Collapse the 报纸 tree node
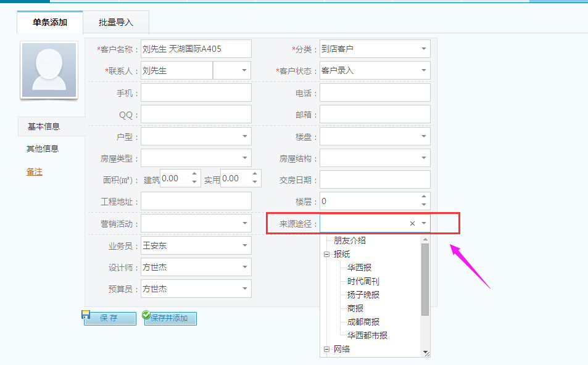Screen dimensions: 588x365 click(326, 254)
